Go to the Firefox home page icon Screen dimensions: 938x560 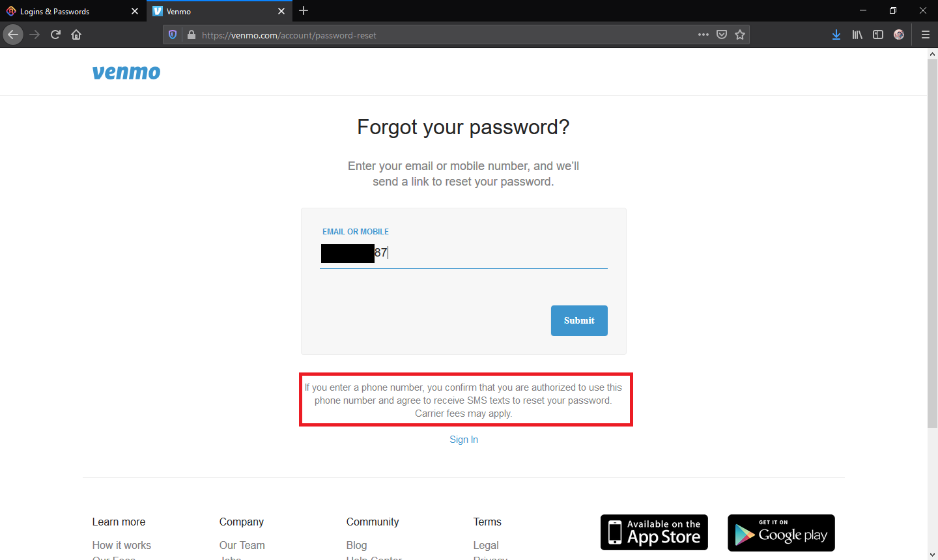[76, 35]
